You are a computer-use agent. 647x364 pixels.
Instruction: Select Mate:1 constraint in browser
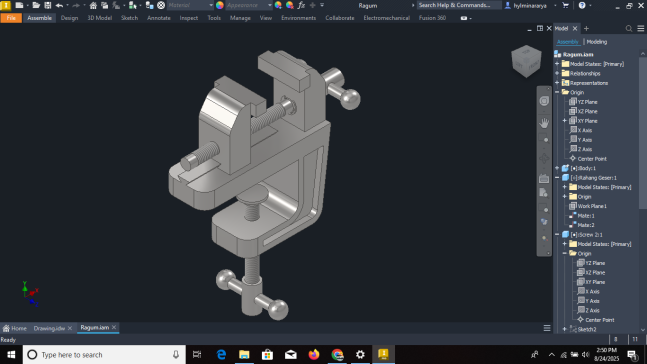(586, 216)
